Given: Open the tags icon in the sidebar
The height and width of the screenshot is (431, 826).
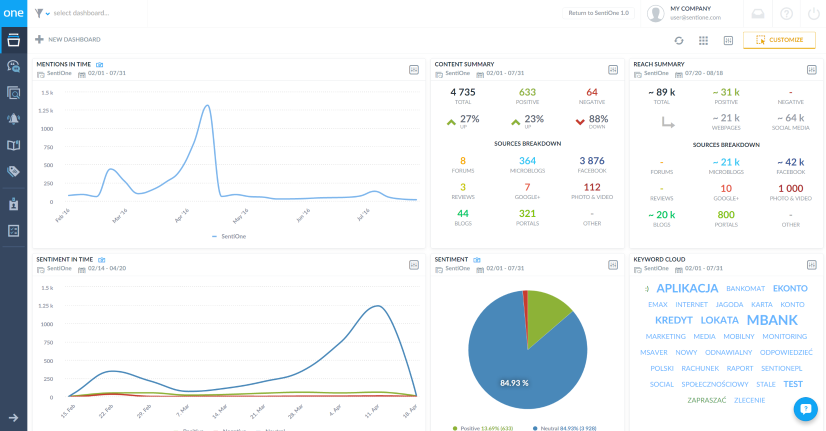Looking at the screenshot, I should [13, 171].
